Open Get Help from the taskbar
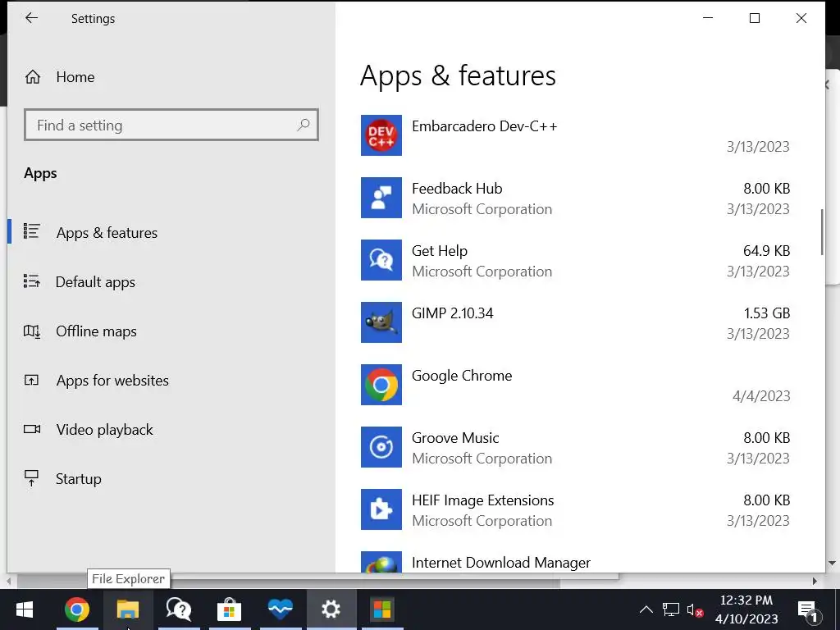 (178, 609)
